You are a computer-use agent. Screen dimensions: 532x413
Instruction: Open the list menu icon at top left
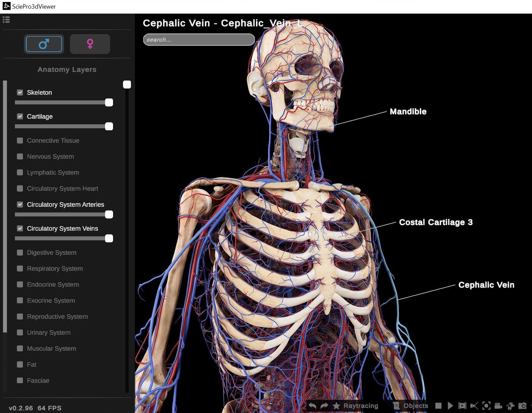[6, 20]
